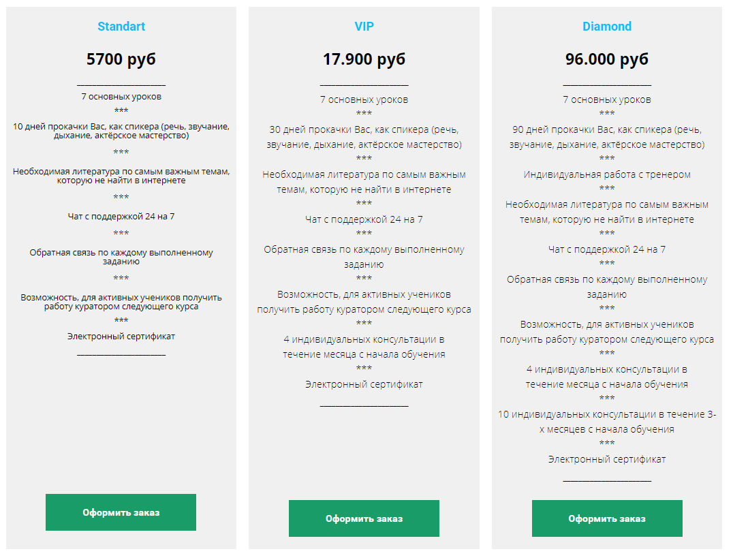The image size is (733, 560).
Task: Click "Оформить заказ" button under Standart plan
Action: [x=121, y=512]
